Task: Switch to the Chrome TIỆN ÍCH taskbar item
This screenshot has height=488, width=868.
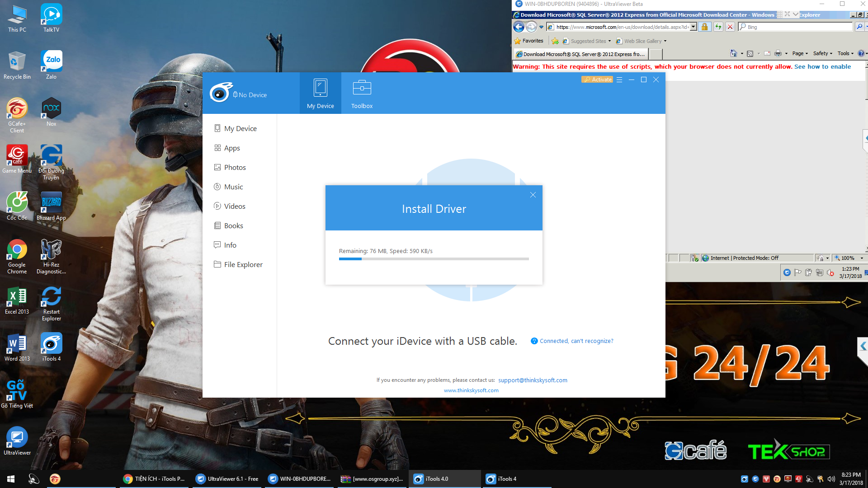Action: point(155,479)
